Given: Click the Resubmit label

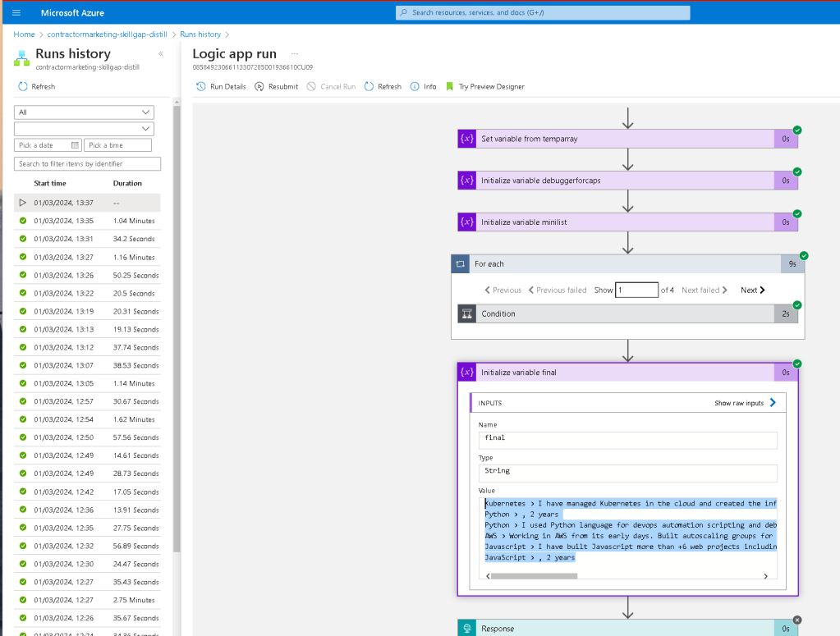Looking at the screenshot, I should [282, 87].
